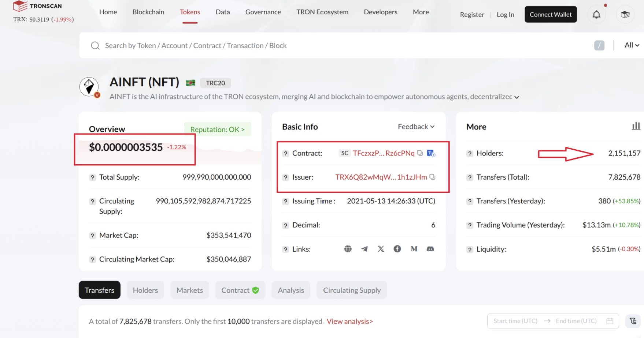Screen dimensions: 644x338
Task: Open the X (Twitter) link icon
Action: tap(381, 249)
